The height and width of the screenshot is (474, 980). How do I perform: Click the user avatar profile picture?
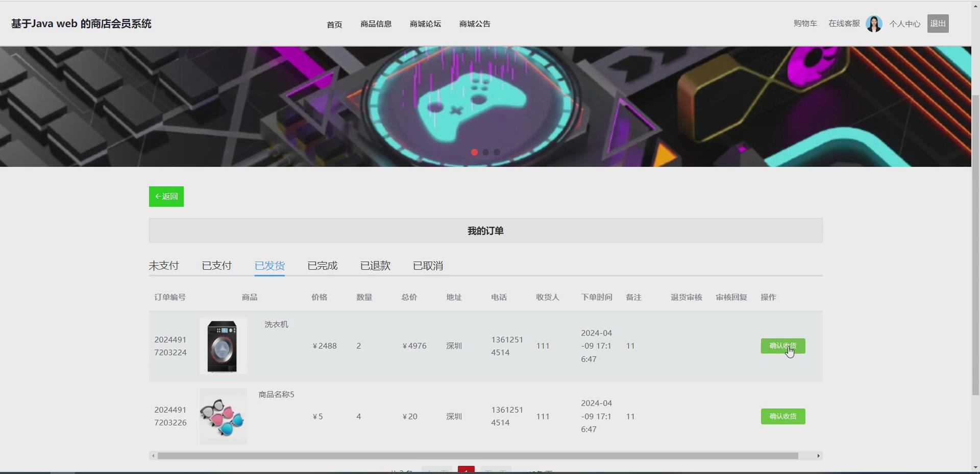coord(874,23)
